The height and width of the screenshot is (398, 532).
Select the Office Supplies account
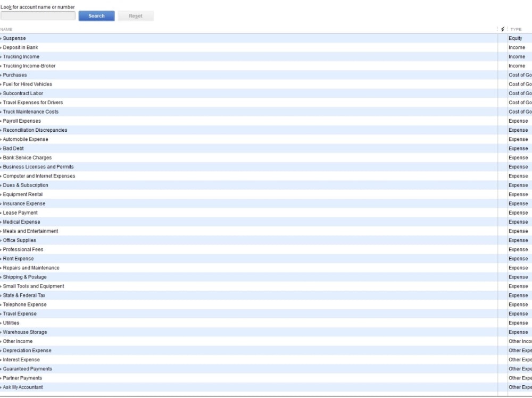pos(19,240)
